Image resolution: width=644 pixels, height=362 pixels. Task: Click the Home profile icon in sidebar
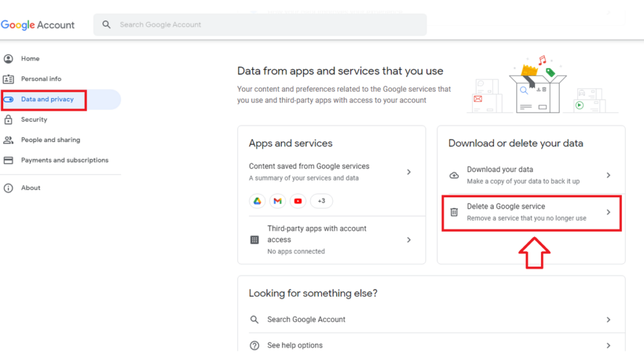[8, 58]
